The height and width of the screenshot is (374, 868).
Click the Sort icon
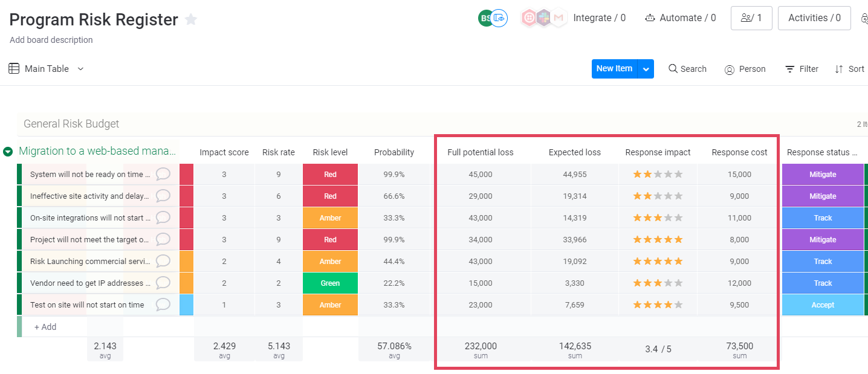(840, 69)
